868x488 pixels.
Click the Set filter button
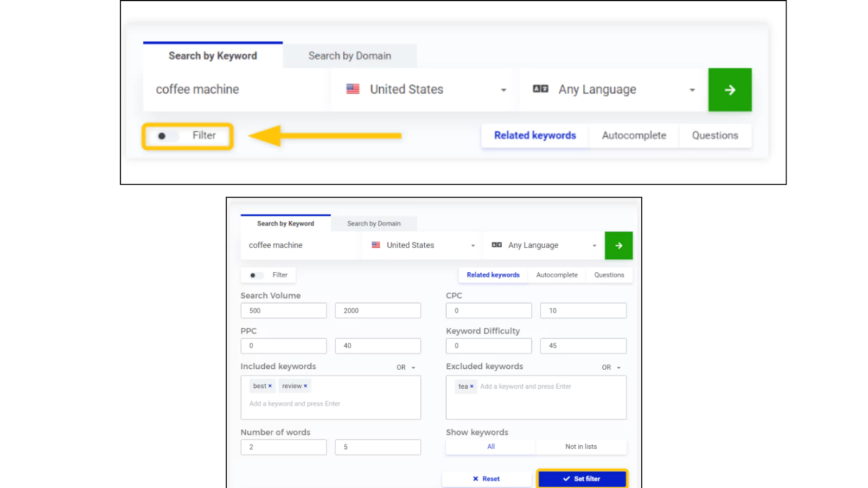point(582,479)
